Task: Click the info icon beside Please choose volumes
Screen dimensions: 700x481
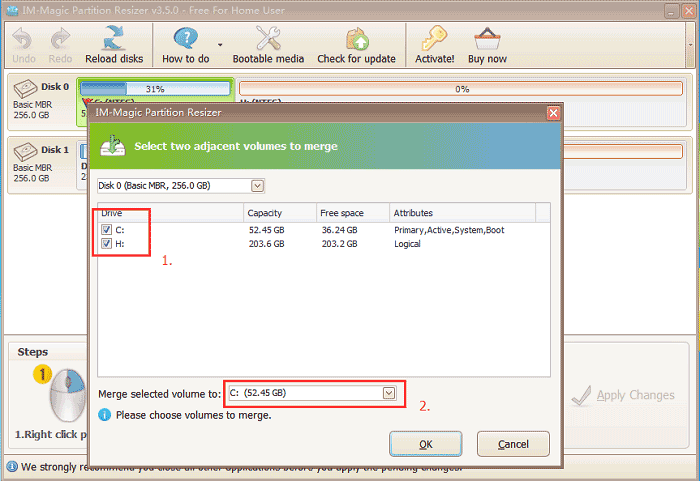Action: (104, 415)
